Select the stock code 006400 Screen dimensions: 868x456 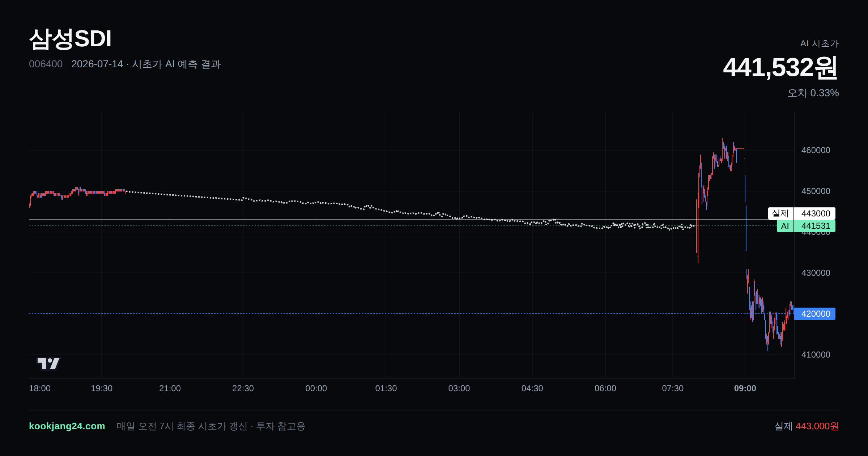pyautogui.click(x=46, y=64)
